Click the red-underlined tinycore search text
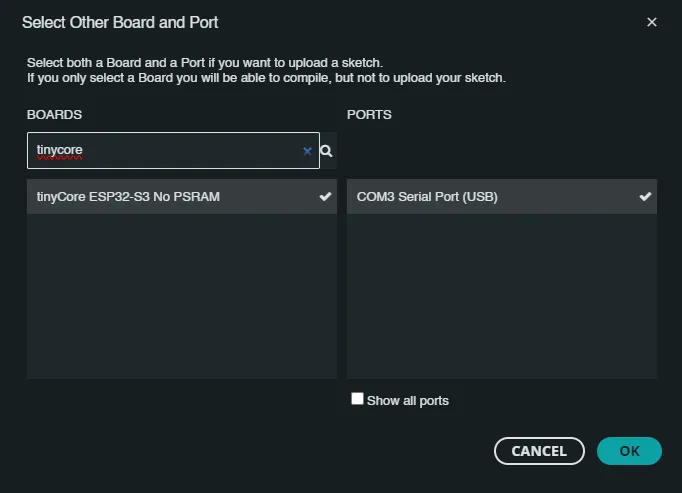This screenshot has width=682, height=493. pos(59,151)
